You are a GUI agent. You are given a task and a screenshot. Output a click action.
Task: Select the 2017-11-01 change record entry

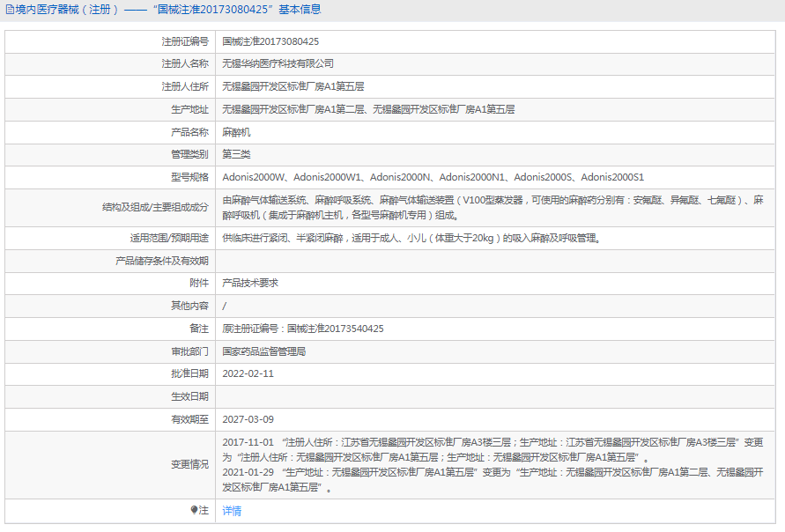click(492, 450)
